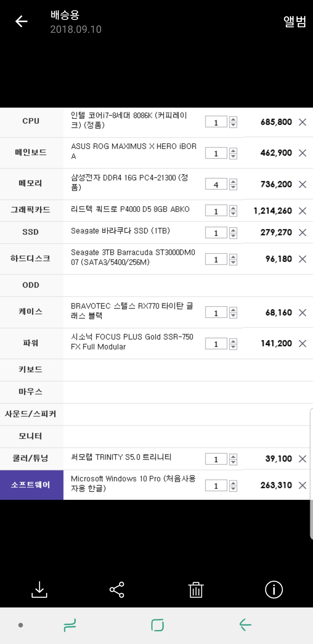Tap the back arrow at top left
313x644 pixels.
pos(21,21)
